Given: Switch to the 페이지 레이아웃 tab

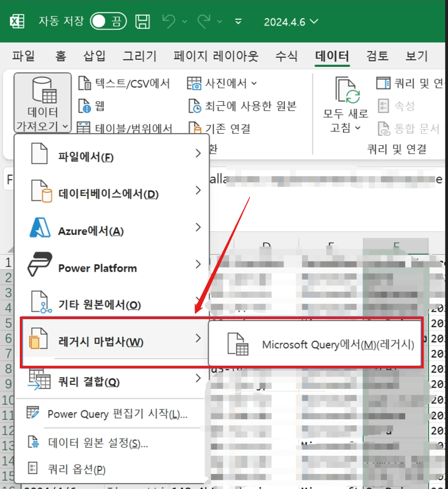Looking at the screenshot, I should pos(216,56).
